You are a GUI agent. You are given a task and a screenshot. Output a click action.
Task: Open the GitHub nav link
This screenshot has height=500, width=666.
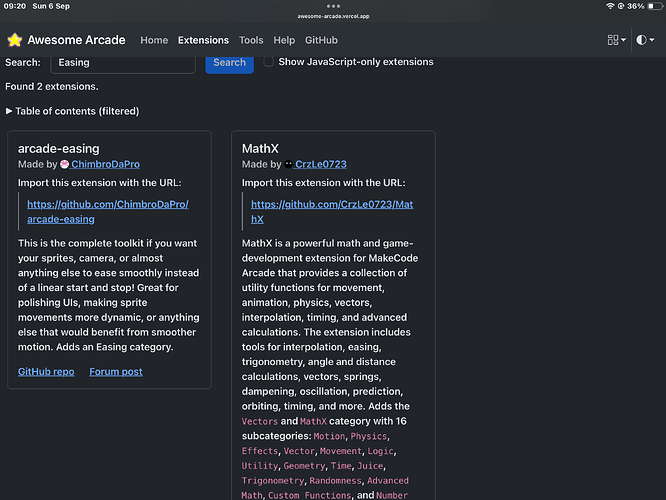click(321, 40)
